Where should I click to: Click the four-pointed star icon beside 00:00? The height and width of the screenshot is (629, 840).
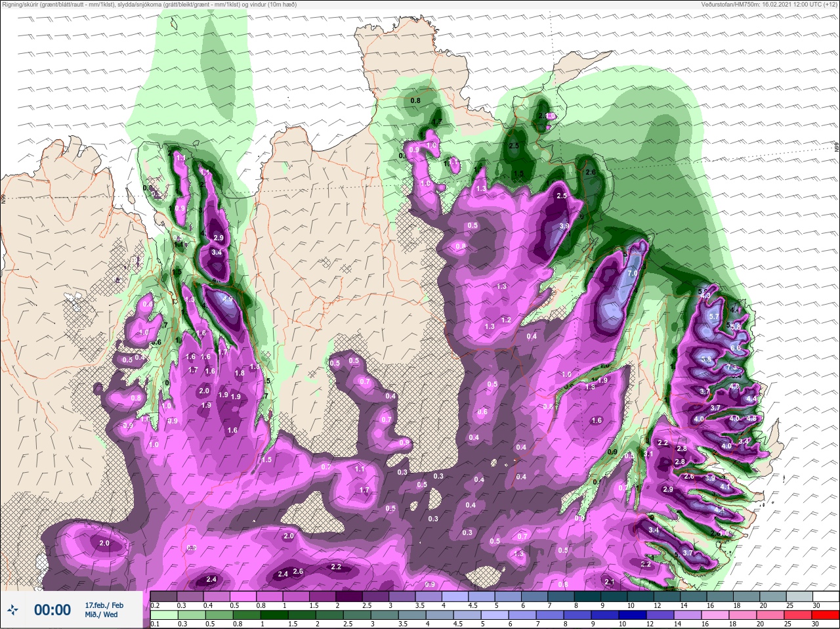[12, 610]
